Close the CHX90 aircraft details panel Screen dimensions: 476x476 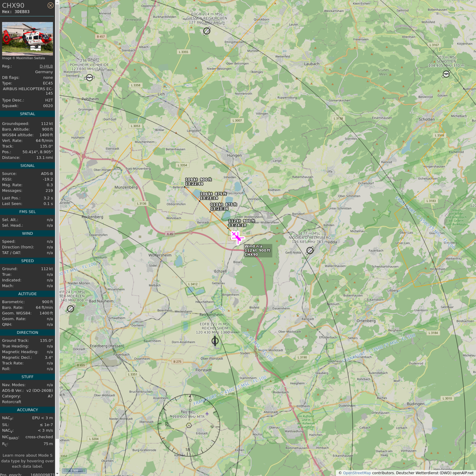tap(50, 5)
